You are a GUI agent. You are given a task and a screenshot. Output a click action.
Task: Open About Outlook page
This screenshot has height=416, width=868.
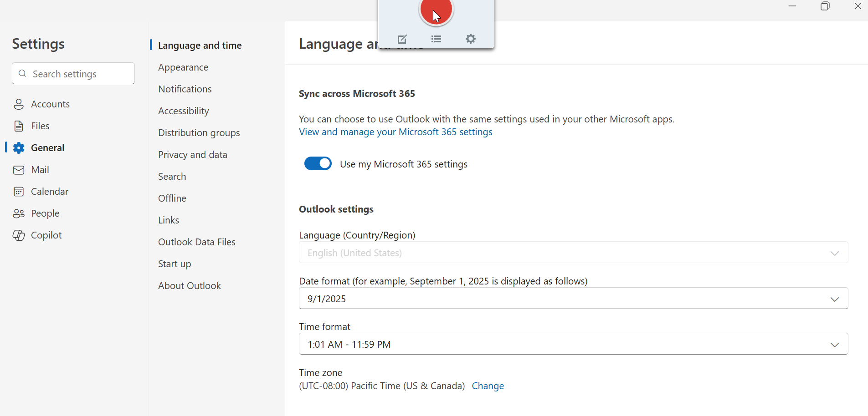pyautogui.click(x=190, y=286)
